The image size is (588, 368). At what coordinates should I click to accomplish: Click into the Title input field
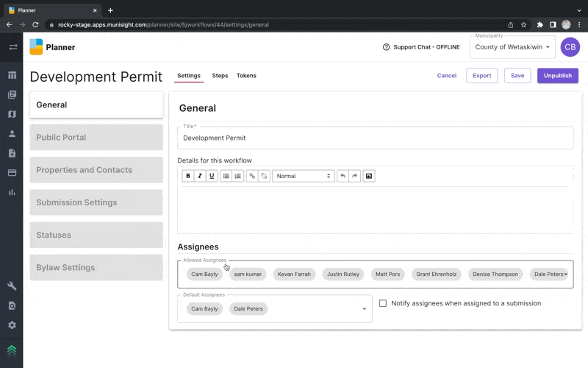[375, 138]
